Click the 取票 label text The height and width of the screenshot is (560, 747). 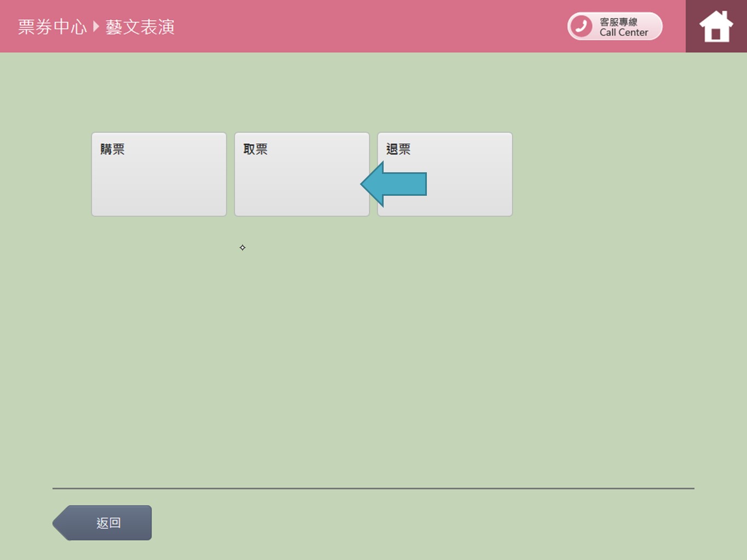point(255,149)
